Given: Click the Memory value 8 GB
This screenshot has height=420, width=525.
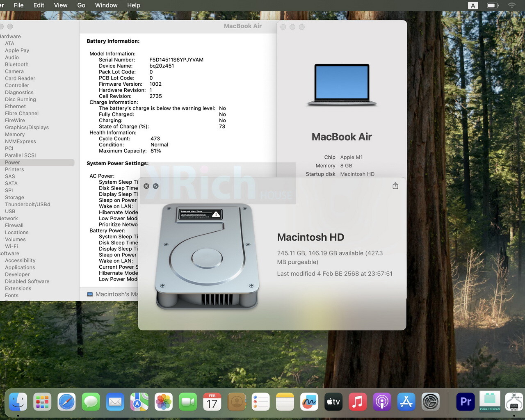Looking at the screenshot, I should click(346, 166).
